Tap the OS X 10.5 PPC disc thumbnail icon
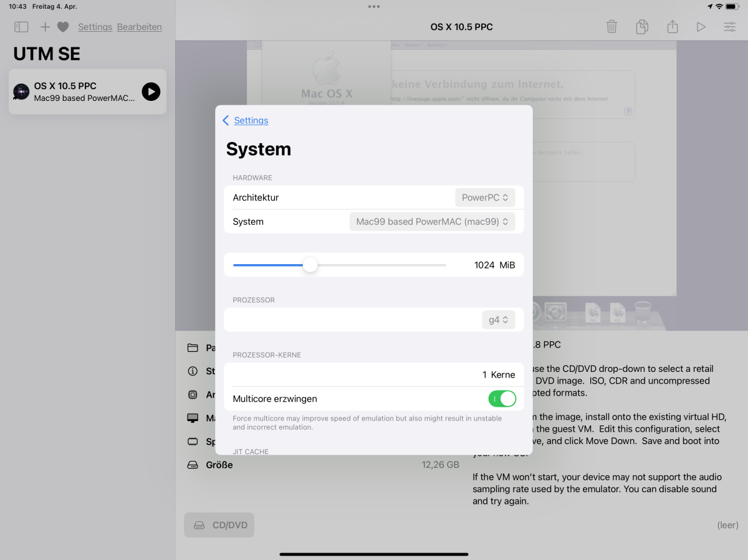The width and height of the screenshot is (748, 560). pos(21,92)
